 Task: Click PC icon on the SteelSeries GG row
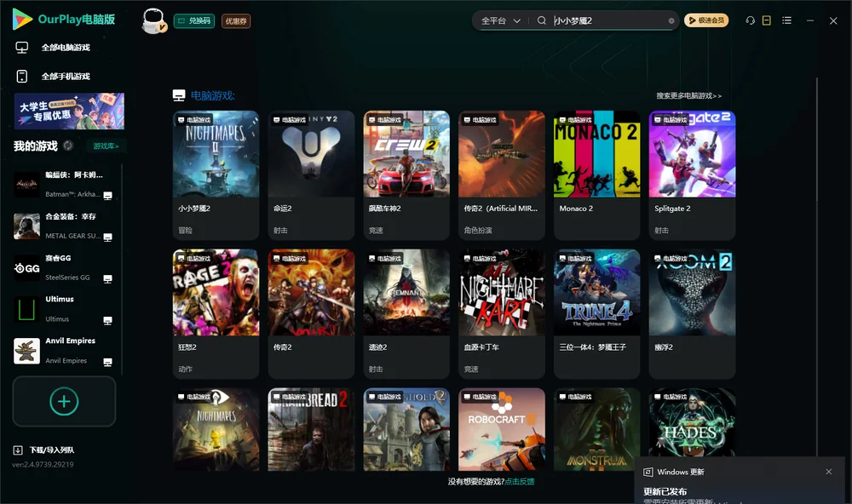coord(107,278)
